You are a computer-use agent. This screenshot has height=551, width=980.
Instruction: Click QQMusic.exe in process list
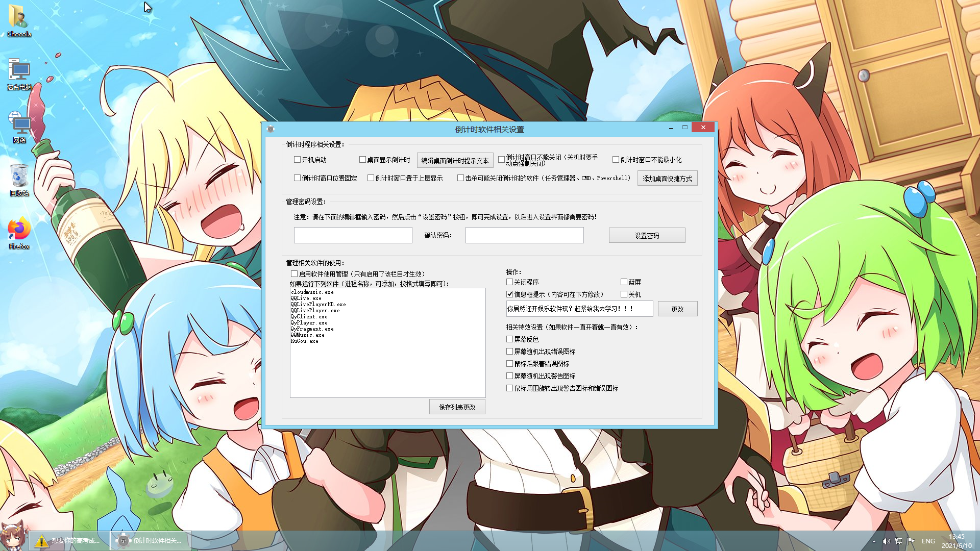tap(307, 335)
